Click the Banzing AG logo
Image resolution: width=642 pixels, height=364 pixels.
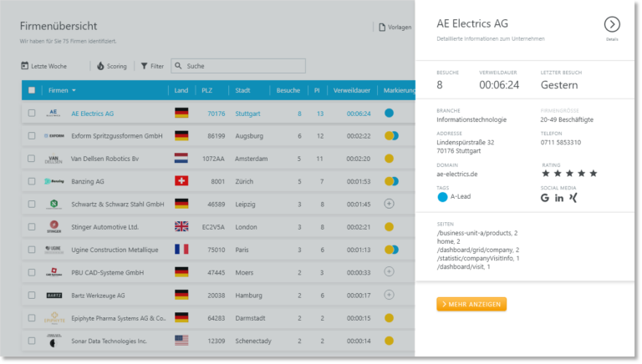tap(53, 181)
